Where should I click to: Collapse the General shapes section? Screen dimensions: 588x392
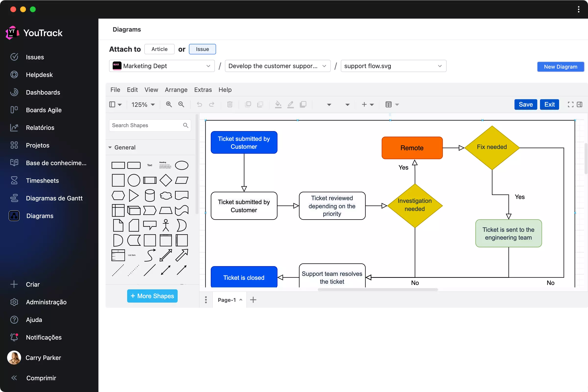pyautogui.click(x=110, y=147)
